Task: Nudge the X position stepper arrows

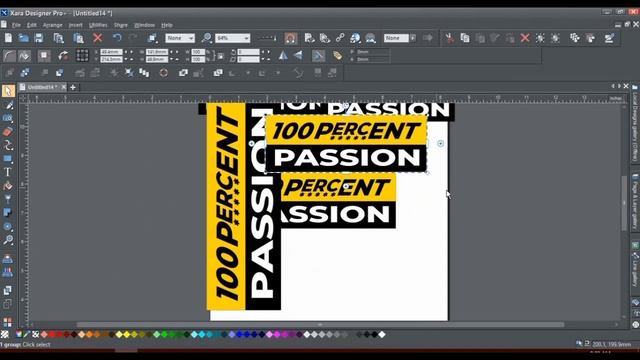Action: pyautogui.click(x=129, y=52)
